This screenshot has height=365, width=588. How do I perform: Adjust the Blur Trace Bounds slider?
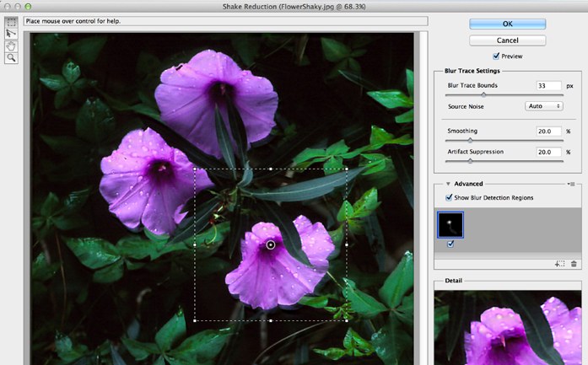point(483,94)
